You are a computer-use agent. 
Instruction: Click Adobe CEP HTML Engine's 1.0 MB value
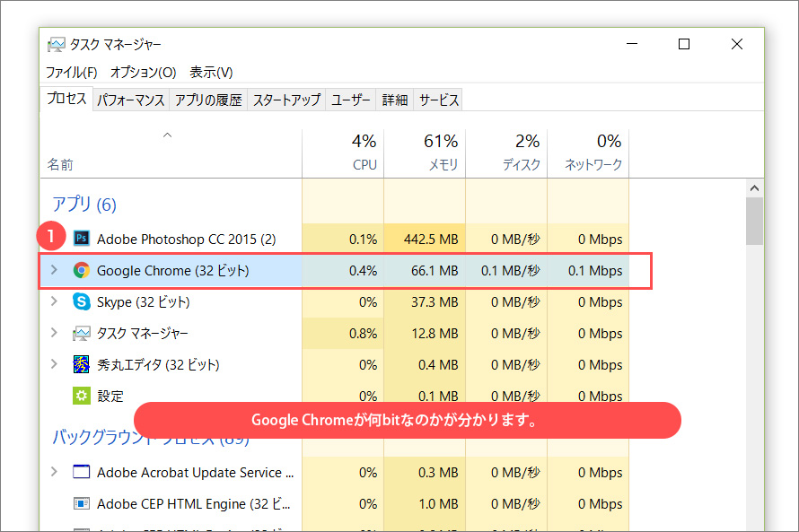click(x=438, y=503)
